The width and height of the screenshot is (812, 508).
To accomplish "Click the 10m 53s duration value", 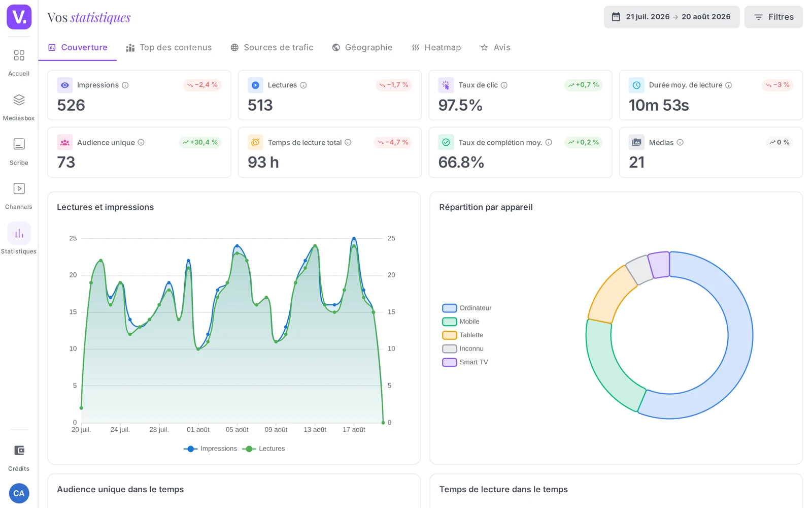I will pyautogui.click(x=659, y=105).
